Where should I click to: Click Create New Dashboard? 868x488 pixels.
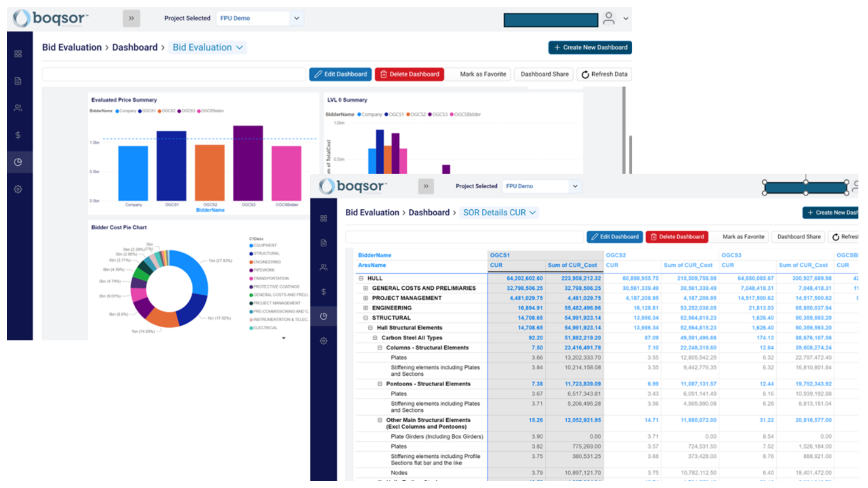590,47
